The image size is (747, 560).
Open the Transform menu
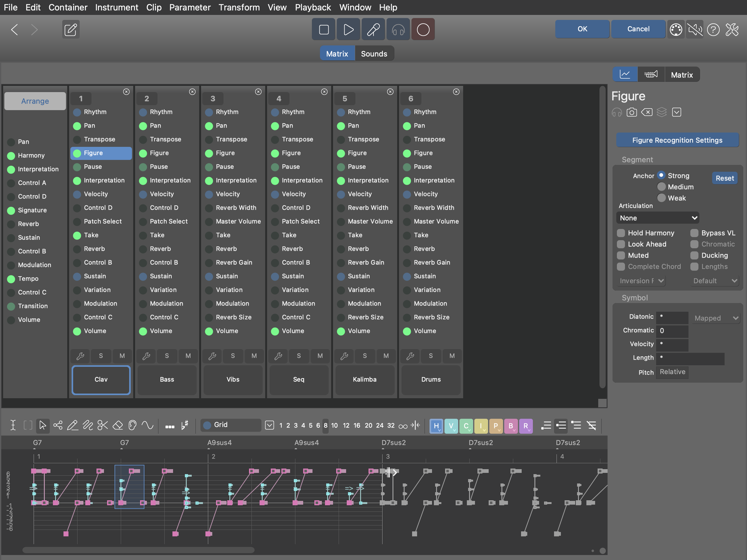pyautogui.click(x=239, y=7)
